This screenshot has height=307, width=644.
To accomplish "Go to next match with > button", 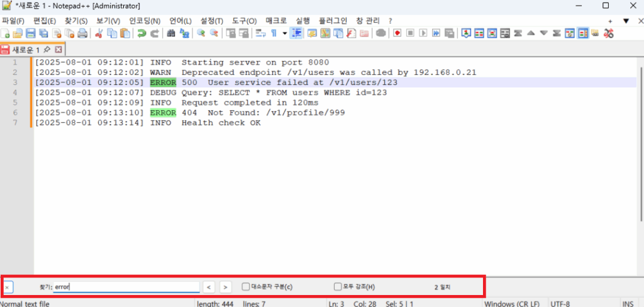I will point(225,287).
